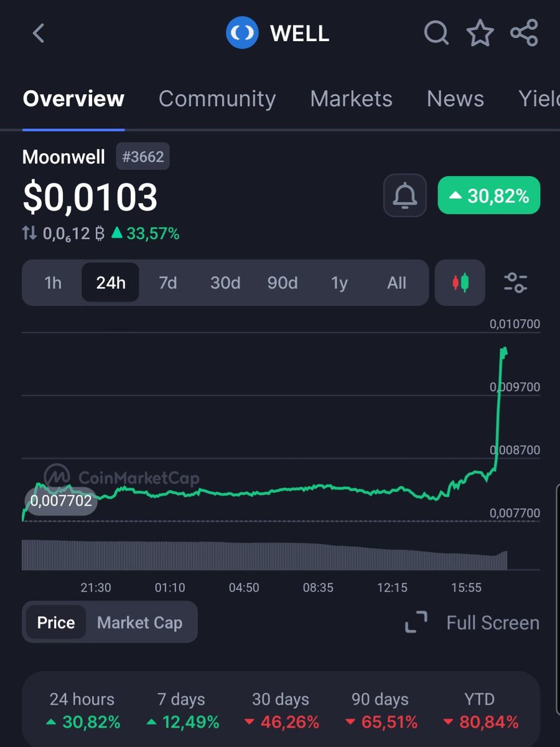Expand chart using the Full Screen icon

(x=416, y=622)
